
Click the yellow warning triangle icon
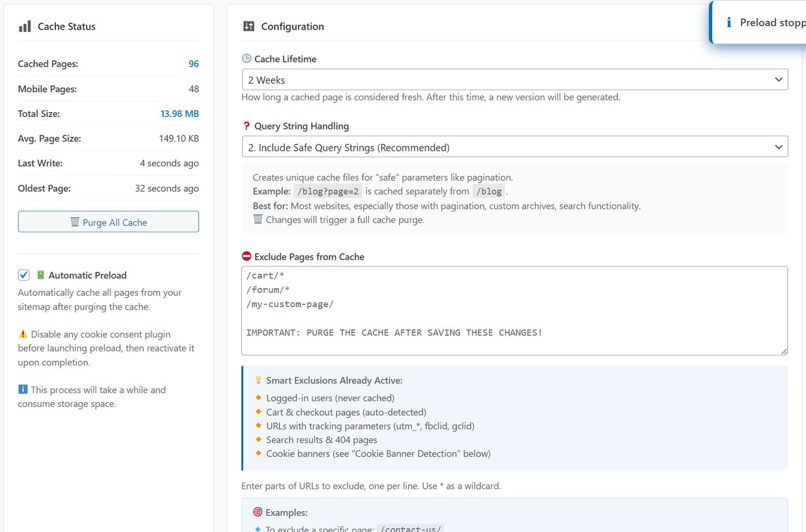23,334
